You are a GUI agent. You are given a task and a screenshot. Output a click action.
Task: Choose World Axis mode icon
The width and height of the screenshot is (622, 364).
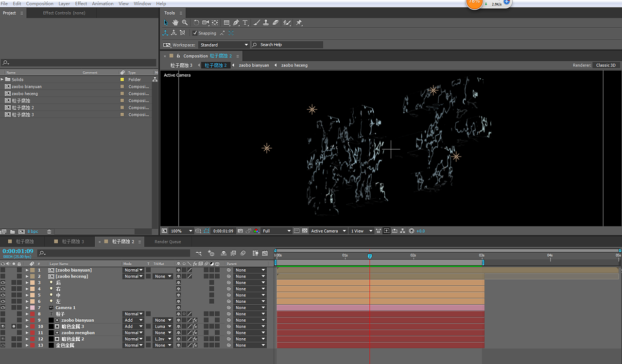click(173, 33)
